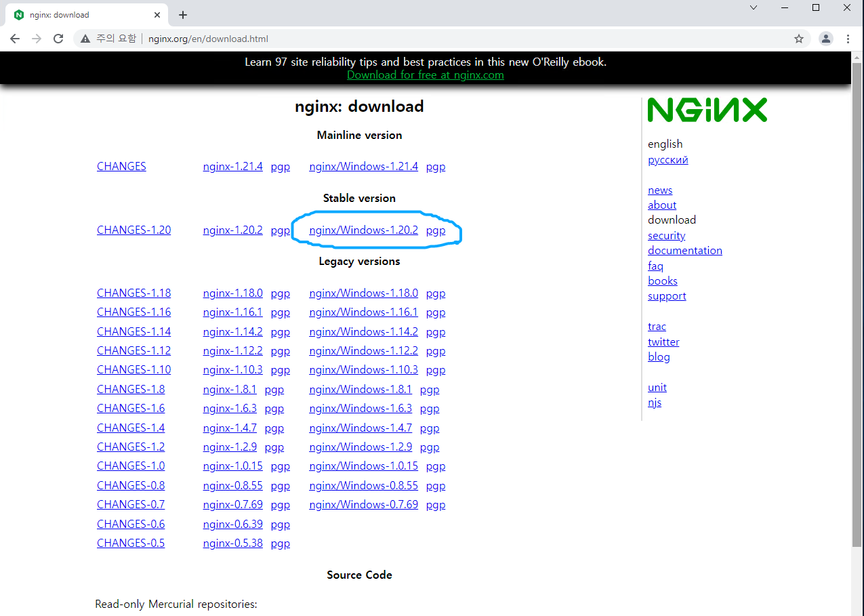Reload the page with refresh icon
The width and height of the screenshot is (864, 616).
click(58, 39)
